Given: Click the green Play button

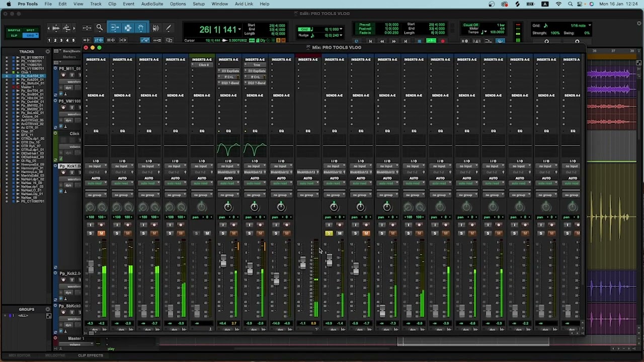Looking at the screenshot, I should pos(431,41).
